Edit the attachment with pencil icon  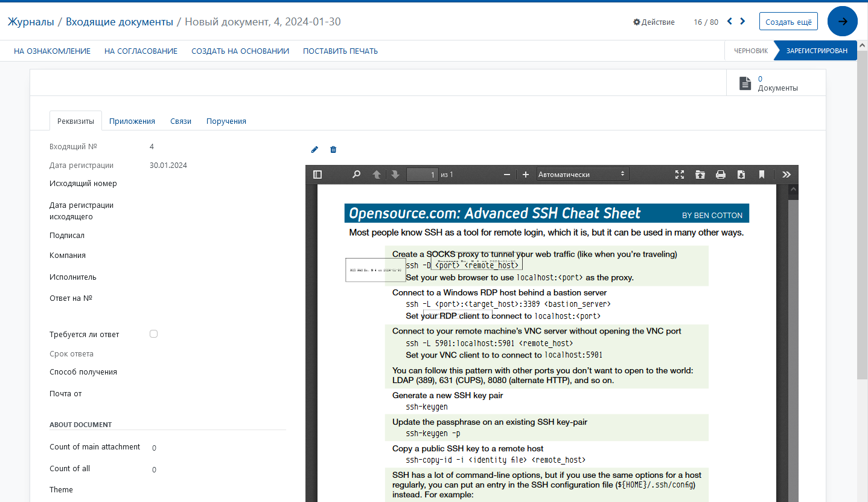click(314, 150)
